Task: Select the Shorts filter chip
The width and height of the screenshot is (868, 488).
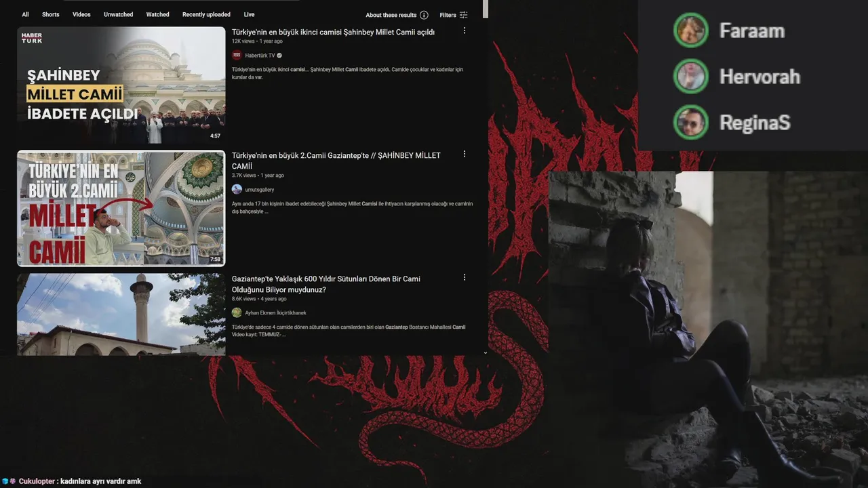Action: [x=50, y=14]
